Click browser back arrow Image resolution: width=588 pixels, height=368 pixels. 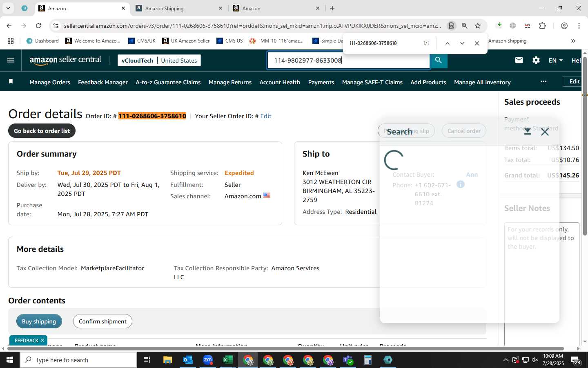pos(9,26)
